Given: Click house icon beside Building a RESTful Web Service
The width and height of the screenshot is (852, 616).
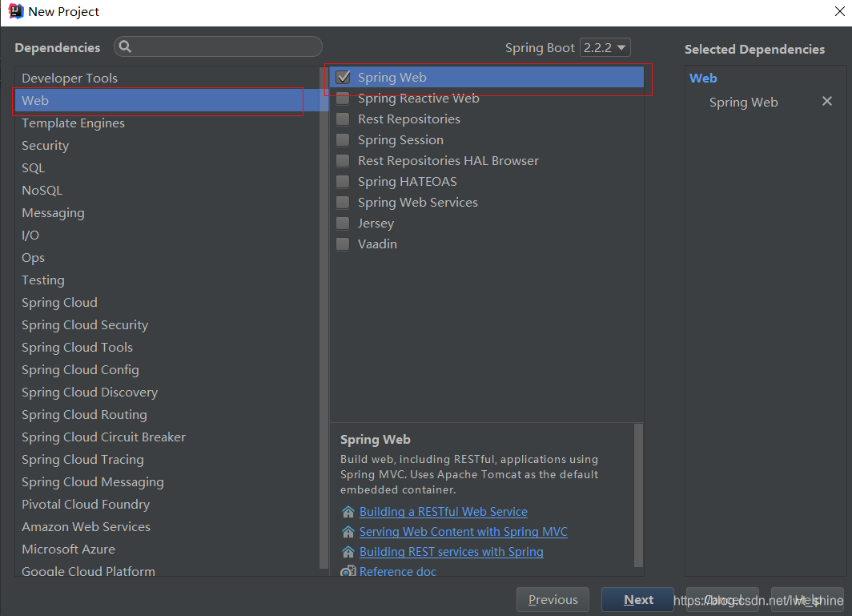Looking at the screenshot, I should 348,512.
